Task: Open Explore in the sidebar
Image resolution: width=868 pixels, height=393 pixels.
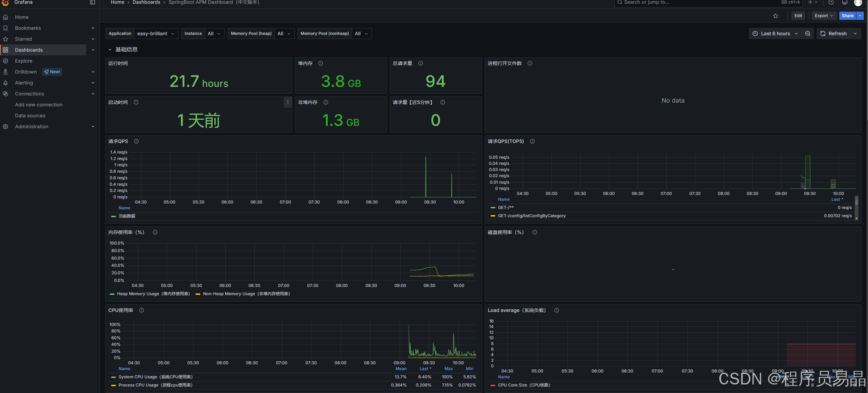Action: pos(24,61)
